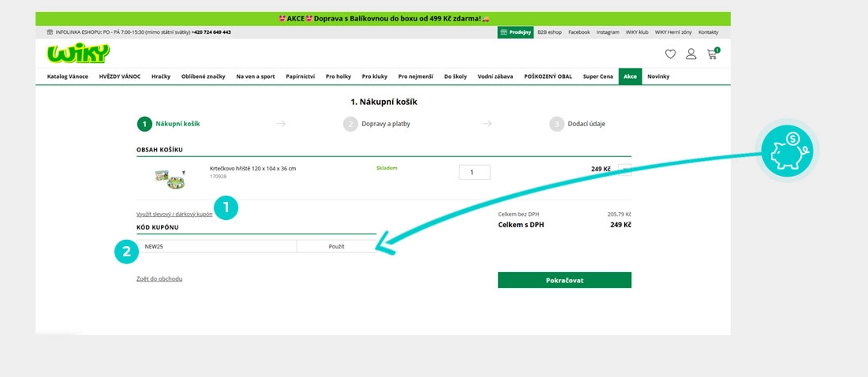The image size is (868, 377).
Task: Follow the 'Zpět do obchodu' link
Action: coord(159,278)
